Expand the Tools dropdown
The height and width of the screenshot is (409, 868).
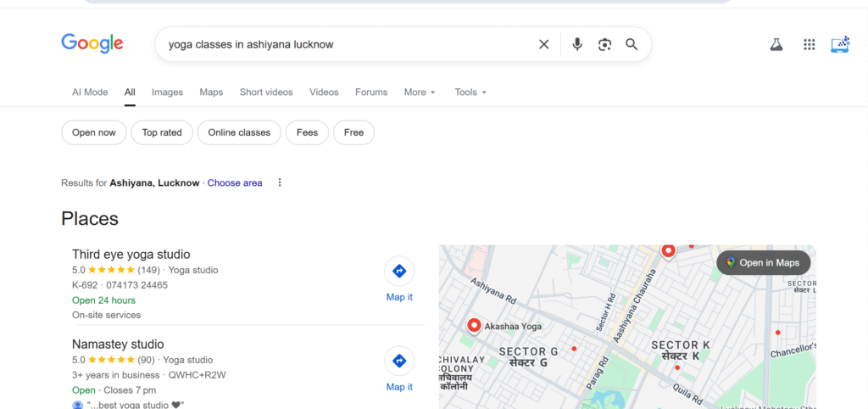click(470, 92)
